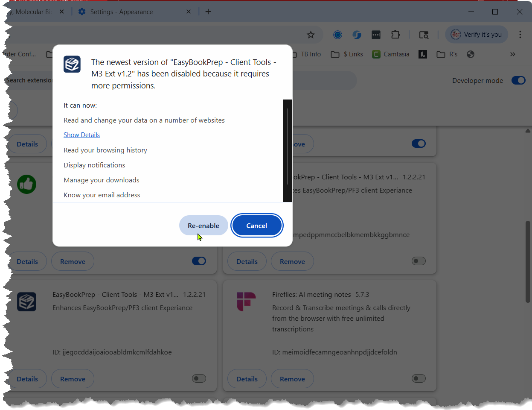Show more bookmarks with the double chevron

(512, 54)
